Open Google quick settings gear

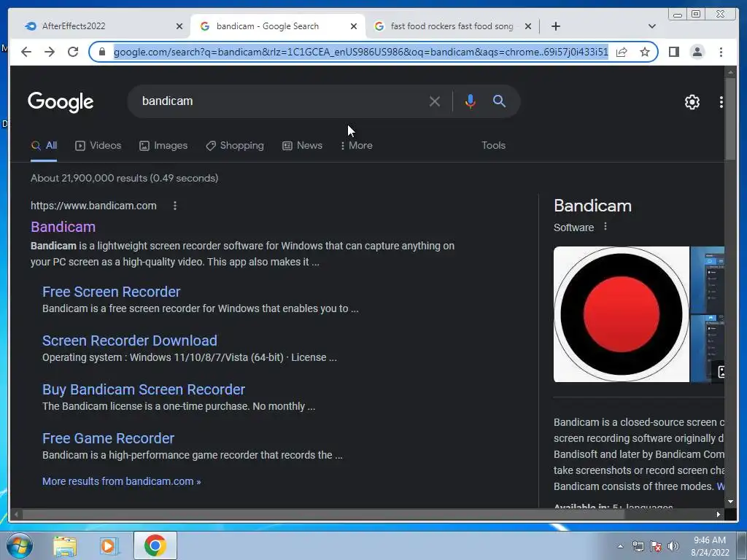coord(692,101)
